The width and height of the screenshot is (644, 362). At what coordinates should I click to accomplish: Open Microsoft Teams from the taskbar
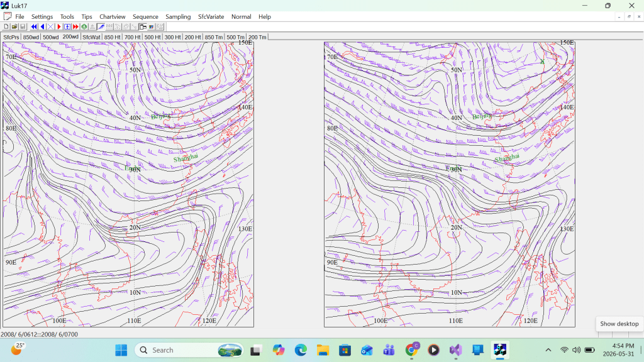pos(389,350)
